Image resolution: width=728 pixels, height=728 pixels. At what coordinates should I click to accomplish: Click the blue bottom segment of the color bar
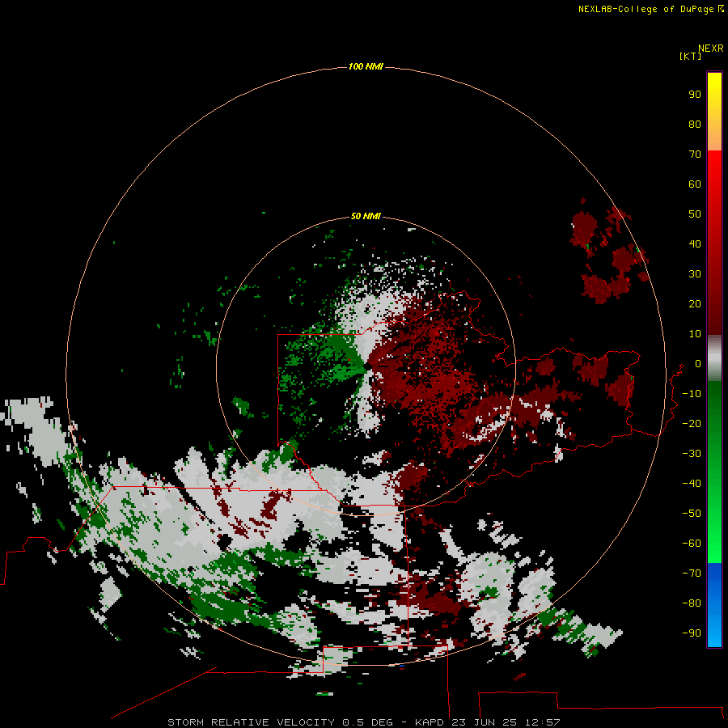click(x=714, y=605)
